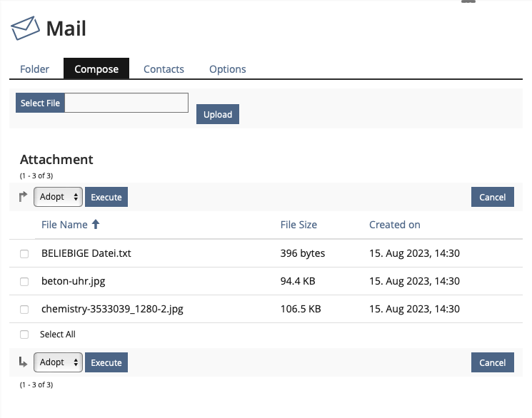Click the top arrow icon beside Adopt
Image resolution: width=532 pixels, height=418 pixels.
(x=23, y=197)
